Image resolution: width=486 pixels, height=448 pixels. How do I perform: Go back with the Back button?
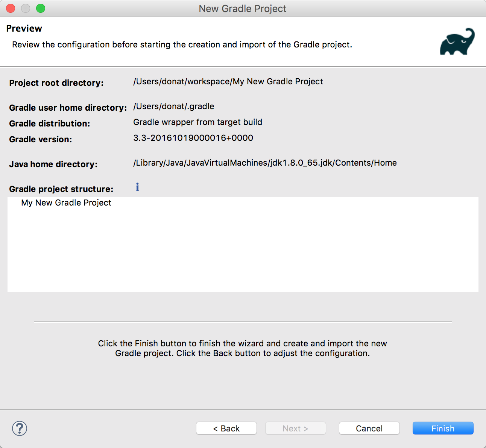226,428
